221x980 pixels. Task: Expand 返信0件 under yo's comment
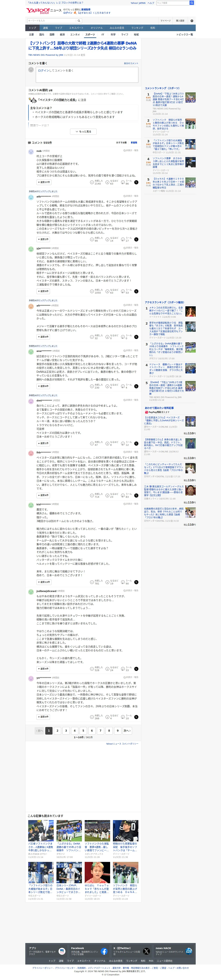[43, 717]
